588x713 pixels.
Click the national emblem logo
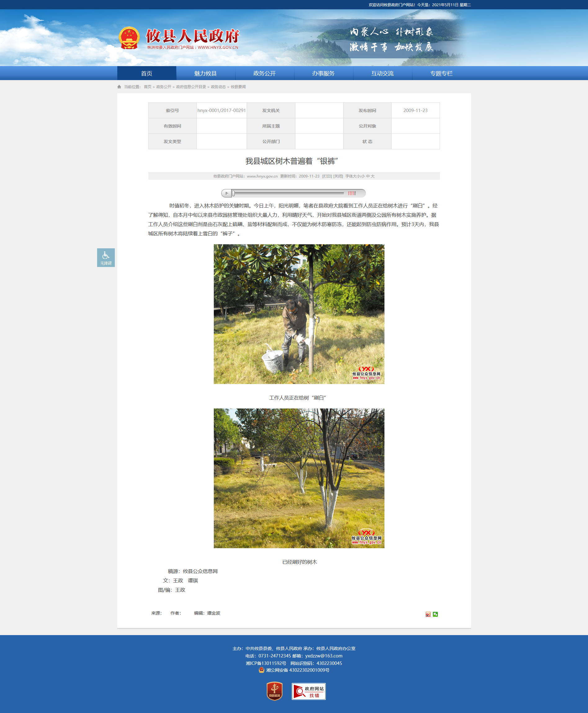pos(129,38)
